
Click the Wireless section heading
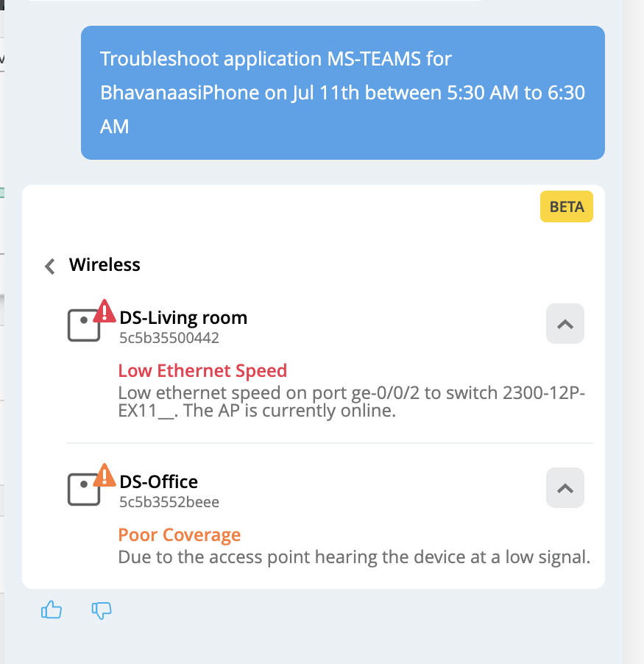[105, 265]
